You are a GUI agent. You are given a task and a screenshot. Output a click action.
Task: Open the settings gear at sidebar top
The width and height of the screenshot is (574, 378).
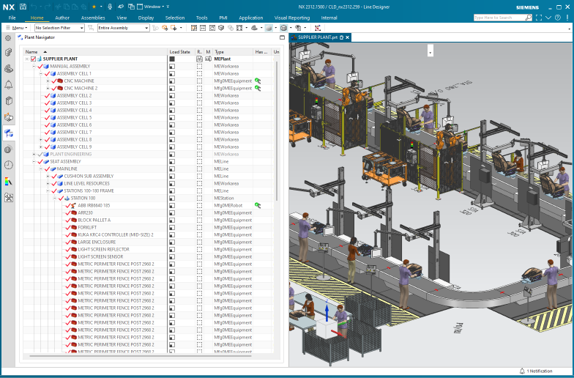pos(9,38)
